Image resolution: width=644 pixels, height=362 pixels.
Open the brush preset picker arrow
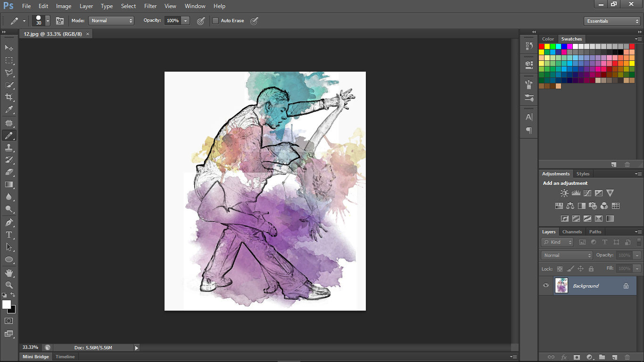click(48, 21)
